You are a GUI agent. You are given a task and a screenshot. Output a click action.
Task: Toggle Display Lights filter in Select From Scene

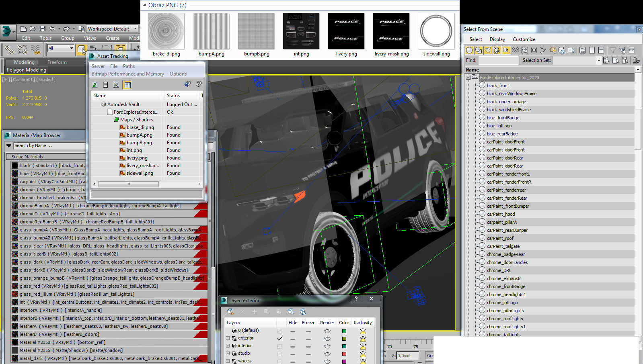487,50
